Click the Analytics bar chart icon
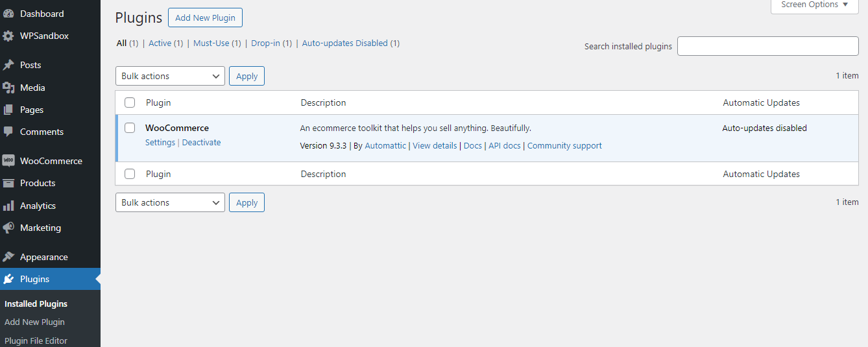 tap(8, 206)
